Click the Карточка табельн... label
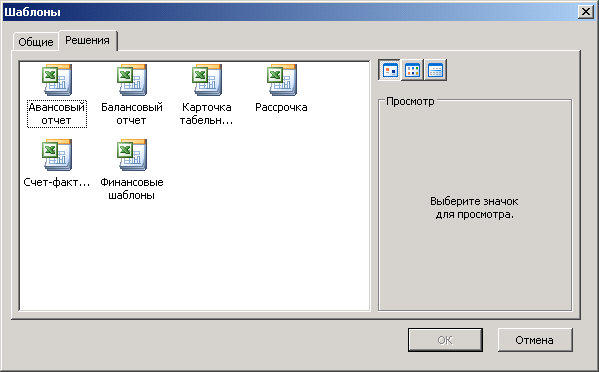Viewport: 599px width, 372px height. click(x=207, y=114)
